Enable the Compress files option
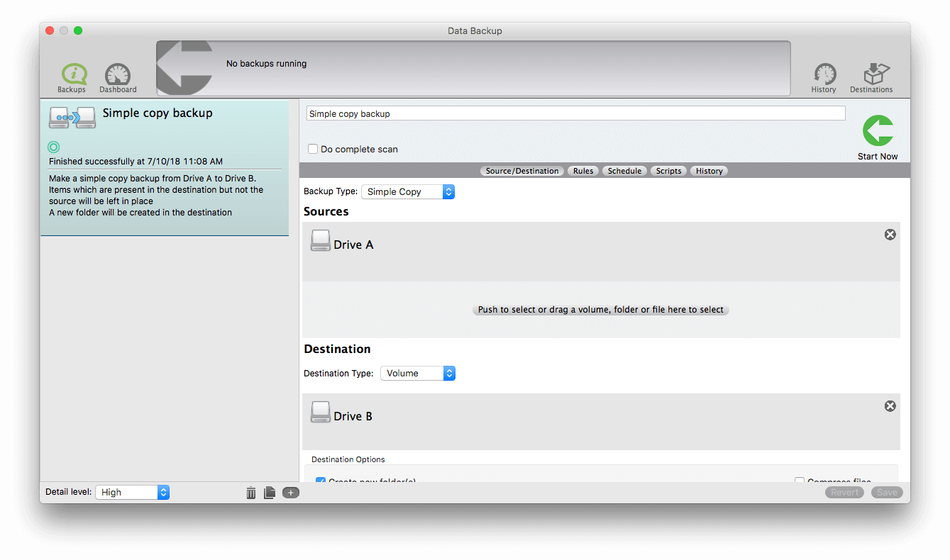 coord(800,481)
